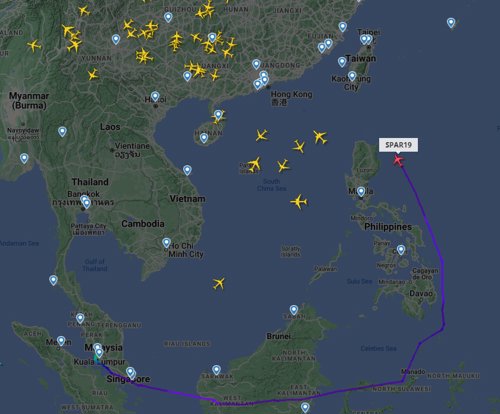This screenshot has width=500, height=414.
Task: Open the Medan airport pin
Action: [61, 341]
